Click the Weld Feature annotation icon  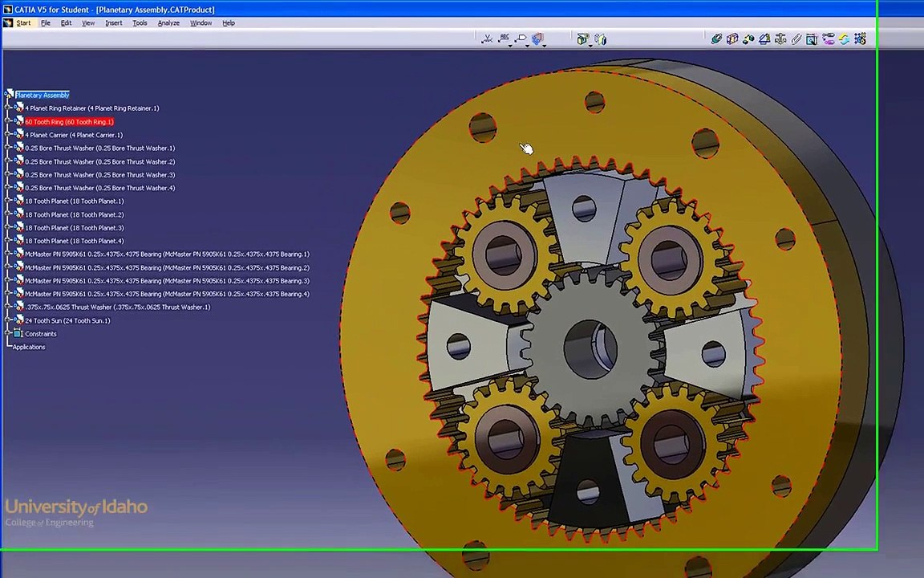point(487,39)
